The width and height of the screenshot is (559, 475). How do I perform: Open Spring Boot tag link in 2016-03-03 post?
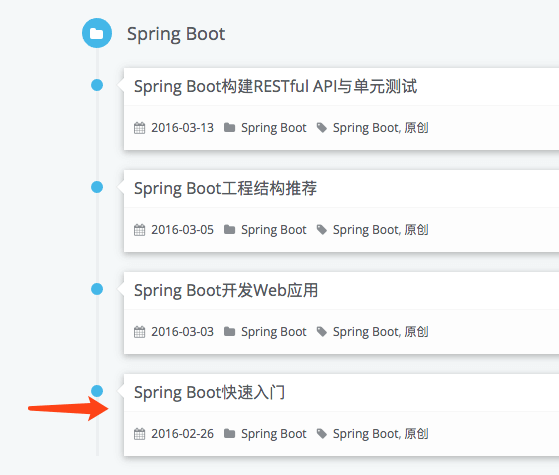point(366,332)
